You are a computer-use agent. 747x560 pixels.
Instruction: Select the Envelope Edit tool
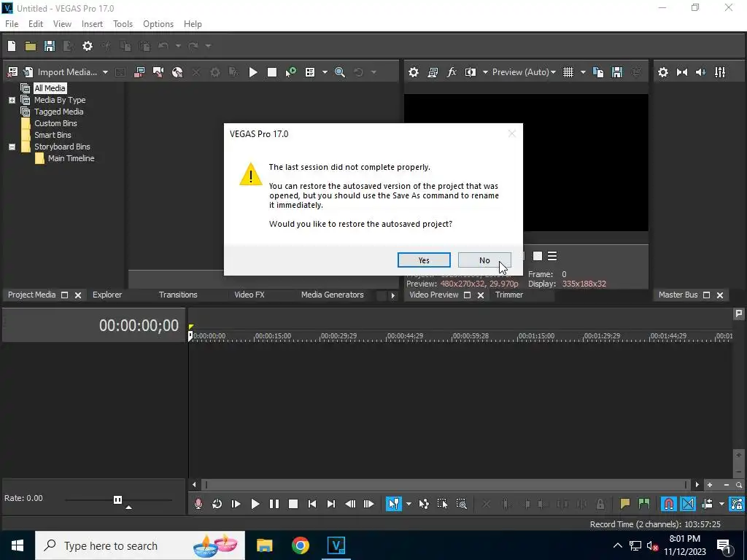point(424,504)
